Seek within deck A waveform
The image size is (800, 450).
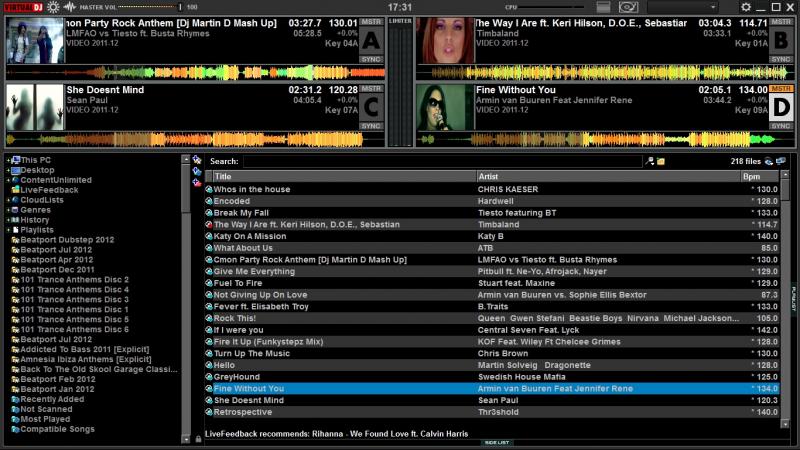coord(195,72)
